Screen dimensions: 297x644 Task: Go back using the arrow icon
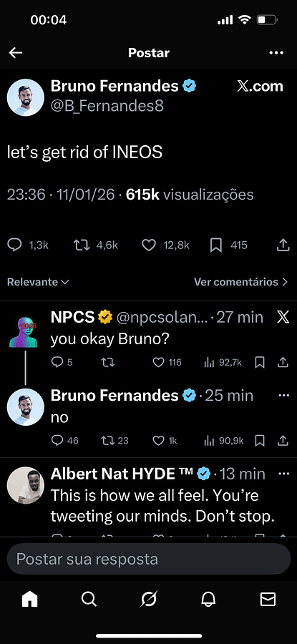[x=16, y=52]
